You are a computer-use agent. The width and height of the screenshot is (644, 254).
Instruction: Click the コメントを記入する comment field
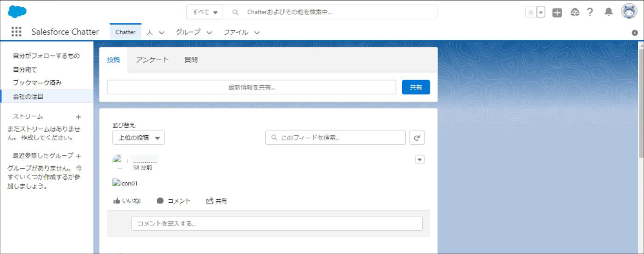click(x=276, y=224)
